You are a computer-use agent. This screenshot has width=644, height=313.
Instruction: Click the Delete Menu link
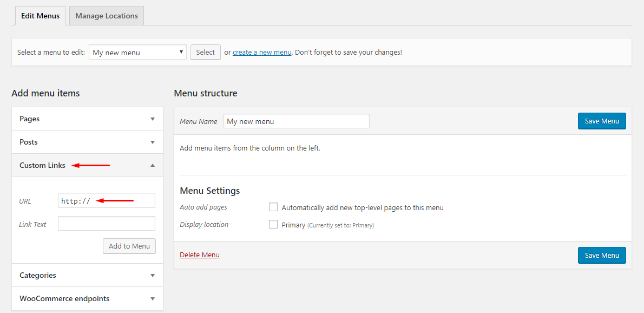[x=200, y=255]
